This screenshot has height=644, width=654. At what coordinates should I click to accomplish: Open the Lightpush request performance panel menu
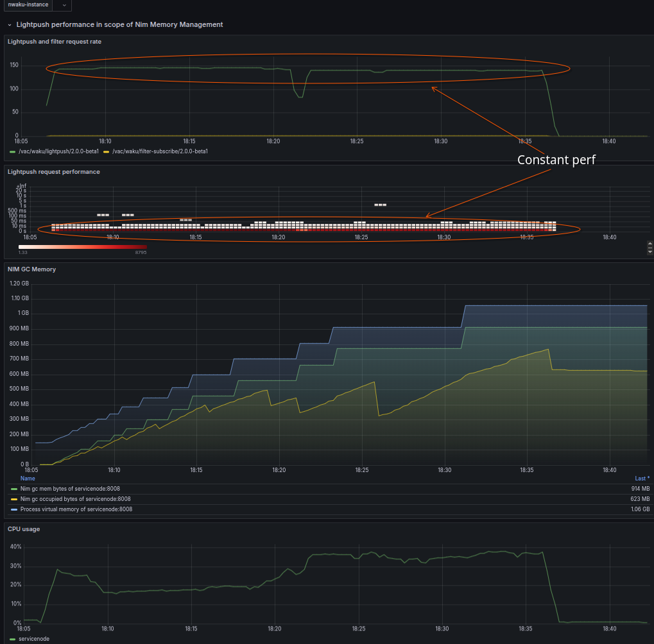coord(53,172)
